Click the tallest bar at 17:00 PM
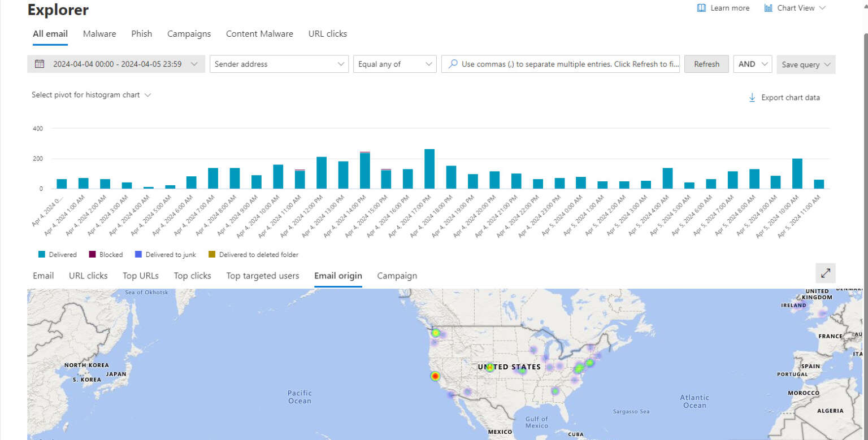The image size is (868, 440). pyautogui.click(x=429, y=169)
